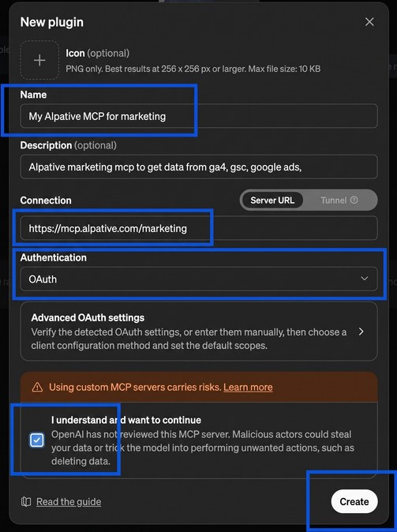The image size is (397, 532).
Task: Click the Advanced OAuth settings heading
Action: click(x=88, y=317)
